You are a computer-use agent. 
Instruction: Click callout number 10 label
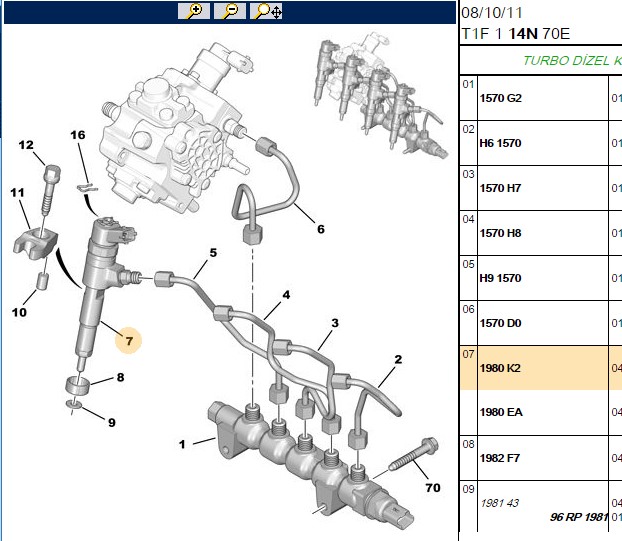(x=19, y=312)
